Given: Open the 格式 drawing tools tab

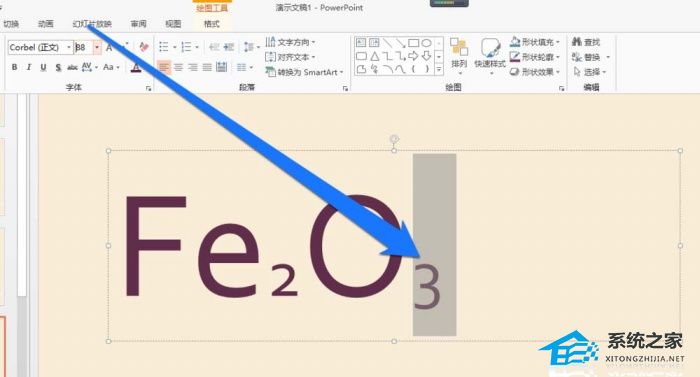Looking at the screenshot, I should [x=212, y=24].
